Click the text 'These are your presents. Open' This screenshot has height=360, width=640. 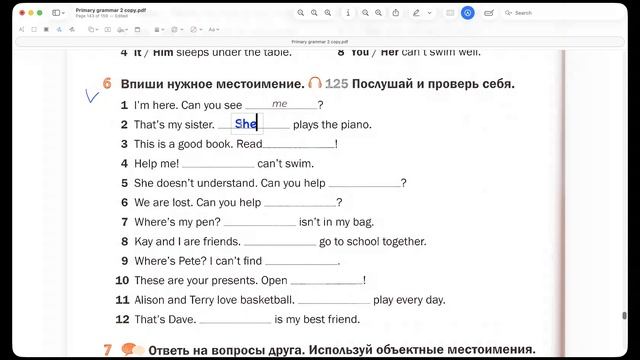[x=211, y=280]
